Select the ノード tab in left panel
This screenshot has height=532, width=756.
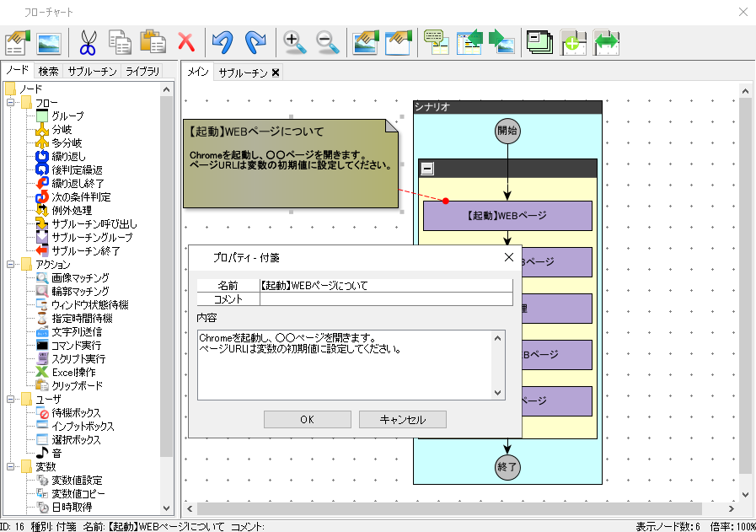pos(18,71)
